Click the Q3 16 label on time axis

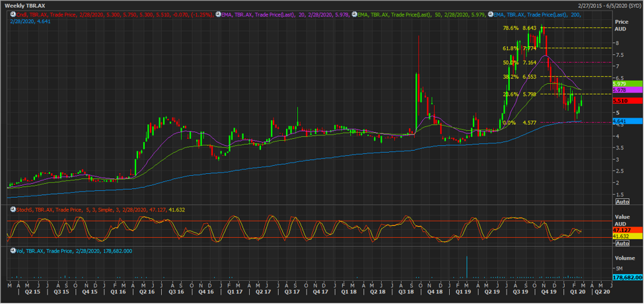[176, 291]
